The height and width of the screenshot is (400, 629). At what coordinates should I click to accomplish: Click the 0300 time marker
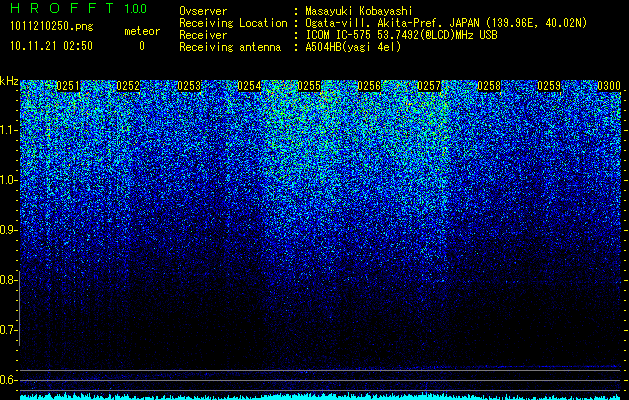[x=609, y=86]
